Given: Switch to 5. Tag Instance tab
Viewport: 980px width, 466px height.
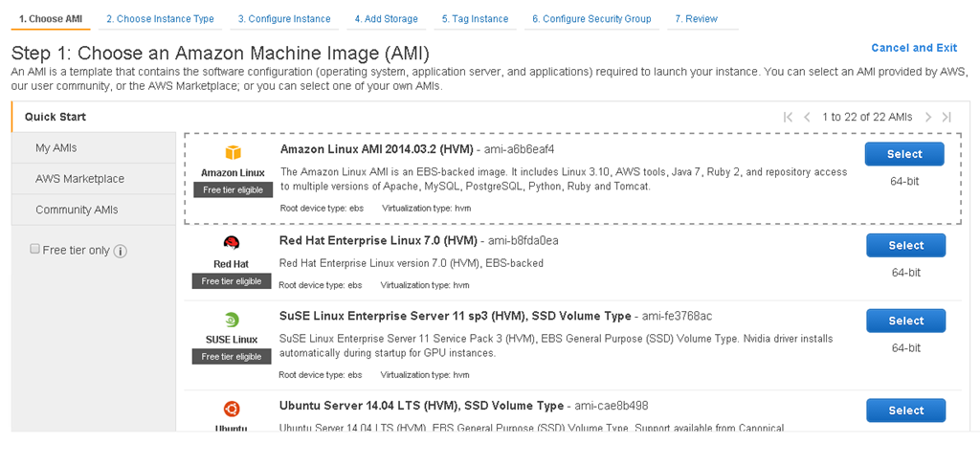Looking at the screenshot, I should click(475, 19).
